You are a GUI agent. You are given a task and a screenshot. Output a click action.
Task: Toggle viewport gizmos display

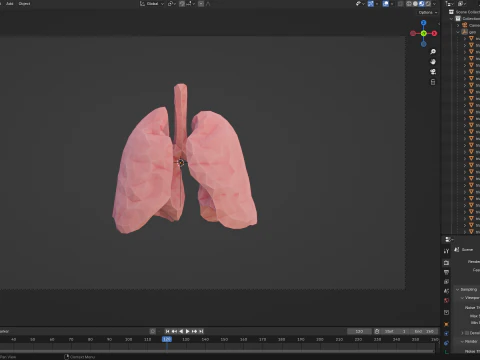point(371,4)
